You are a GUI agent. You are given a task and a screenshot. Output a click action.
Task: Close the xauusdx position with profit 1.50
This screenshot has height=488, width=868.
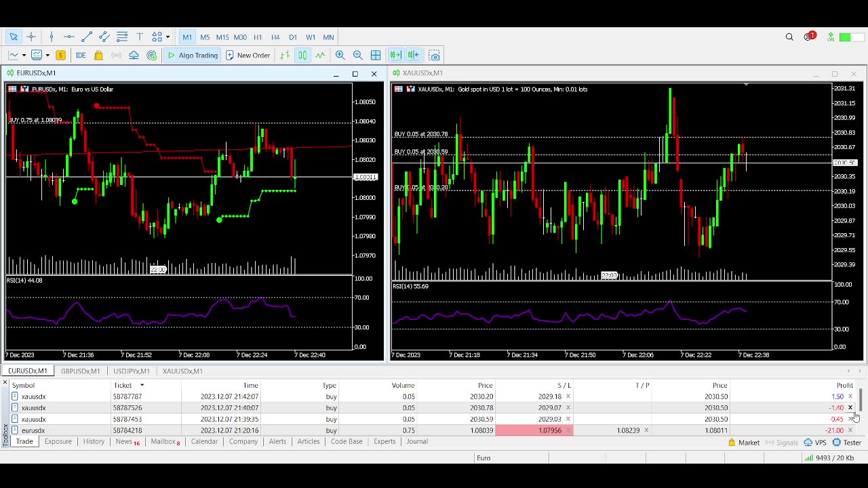850,396
